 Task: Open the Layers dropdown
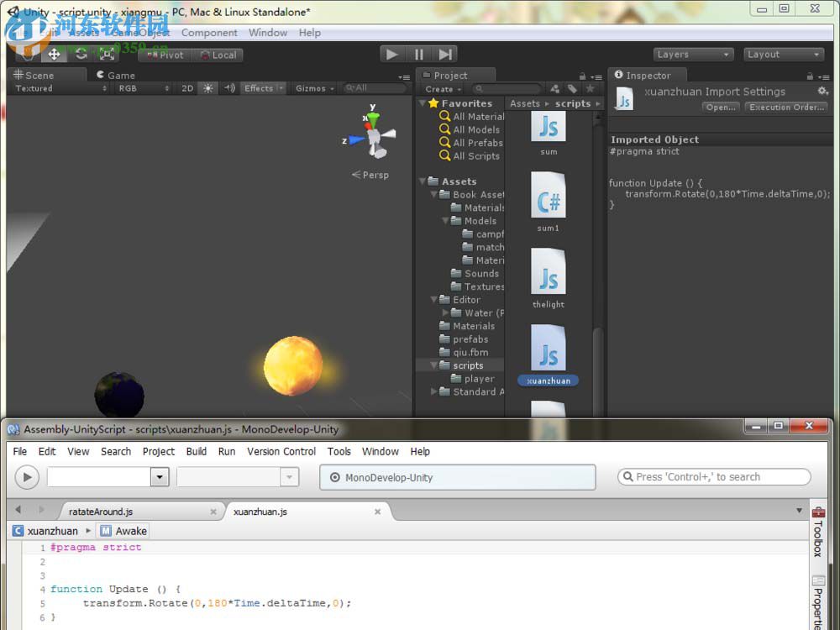click(693, 54)
